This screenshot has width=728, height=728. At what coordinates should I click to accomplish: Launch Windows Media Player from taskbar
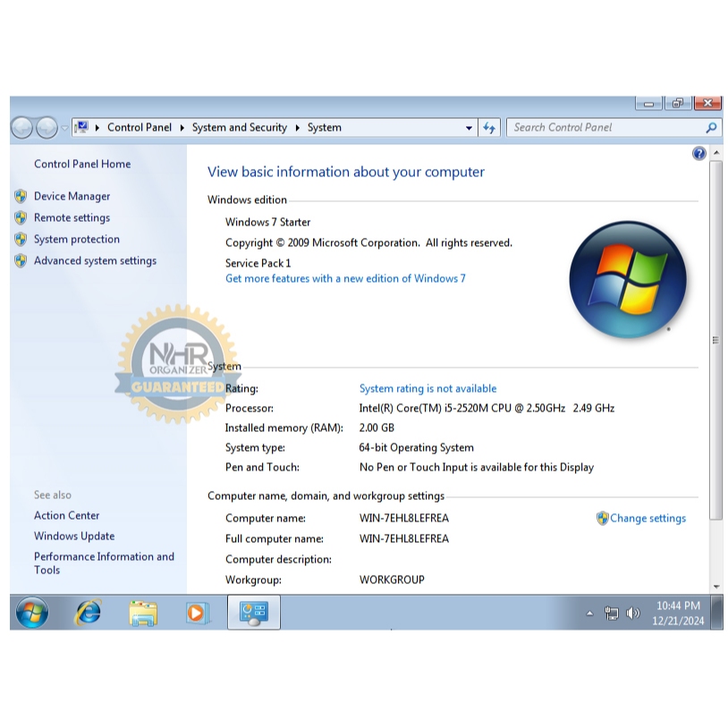(198, 613)
